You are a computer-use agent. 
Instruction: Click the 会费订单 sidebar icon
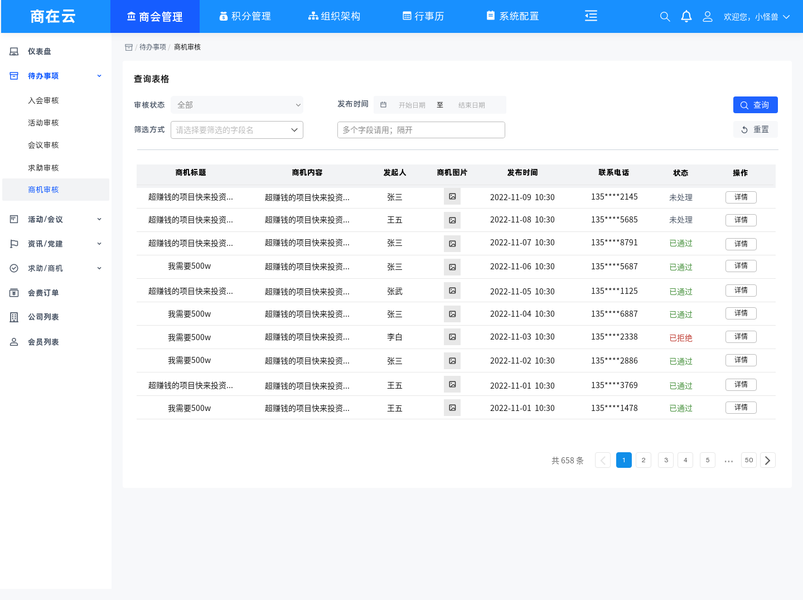pos(14,293)
